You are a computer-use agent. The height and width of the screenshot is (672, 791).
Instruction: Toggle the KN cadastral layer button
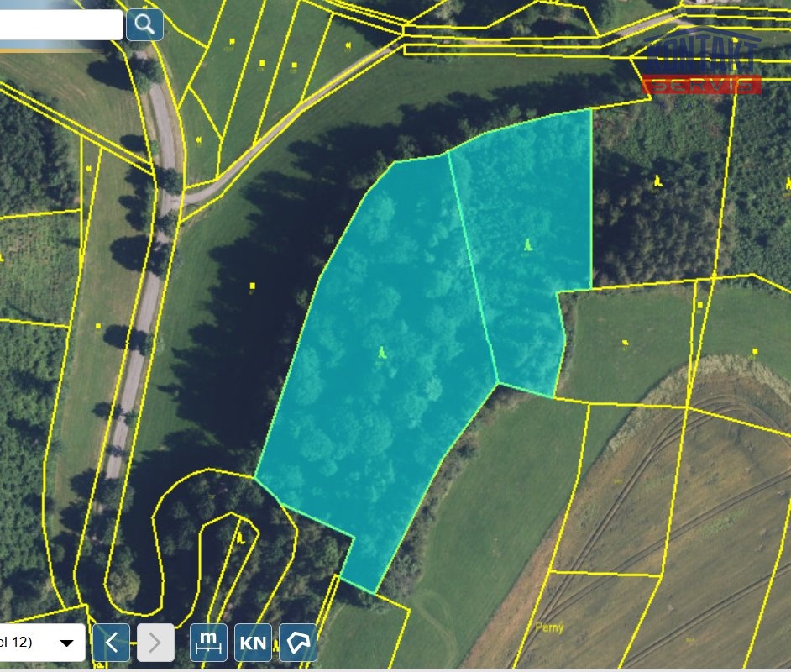click(253, 643)
